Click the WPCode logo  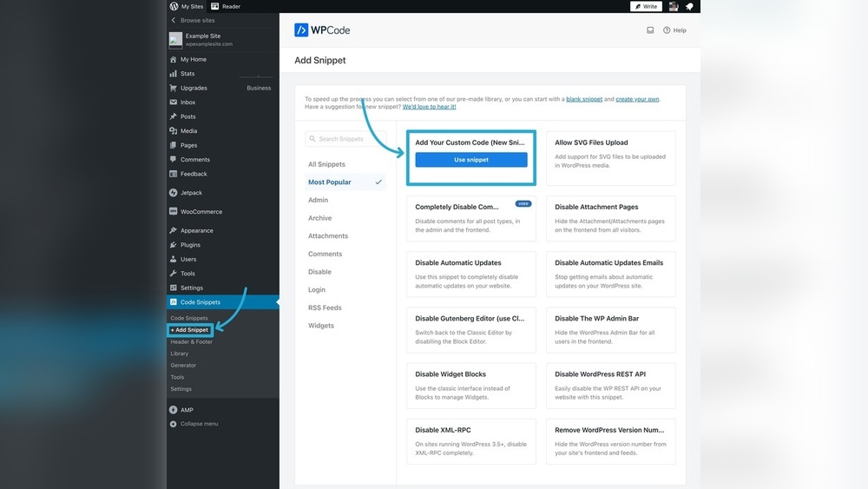point(322,30)
